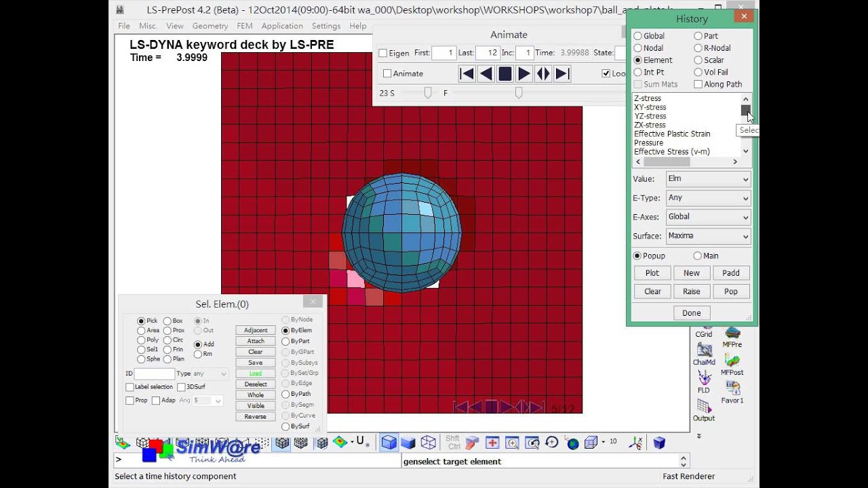
Task: Click the Done button
Action: pyautogui.click(x=692, y=313)
